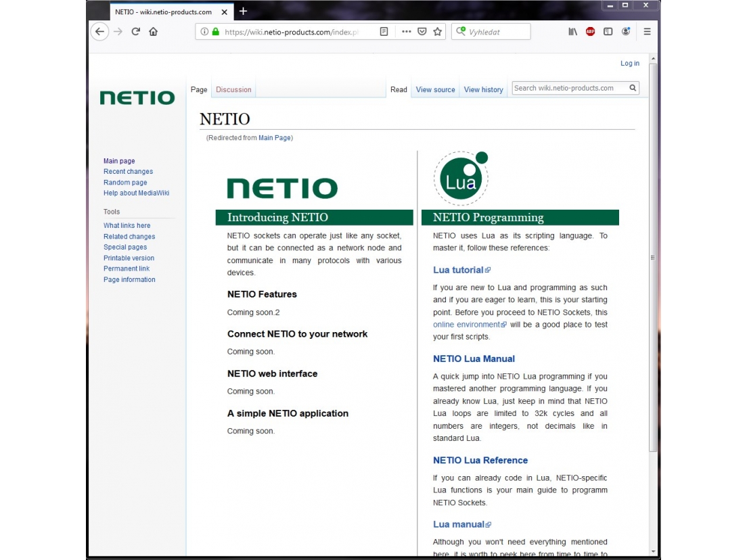
Task: Click the Lua logo image
Action: click(x=461, y=179)
